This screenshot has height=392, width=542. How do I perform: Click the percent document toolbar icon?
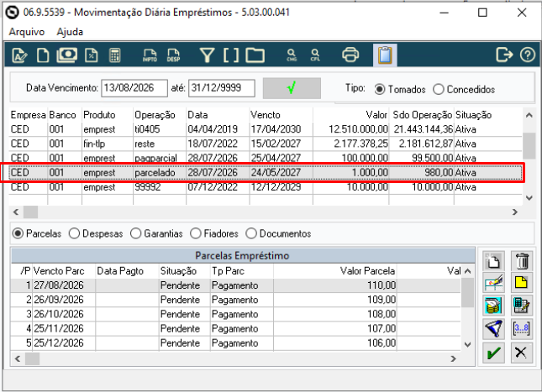(92, 55)
